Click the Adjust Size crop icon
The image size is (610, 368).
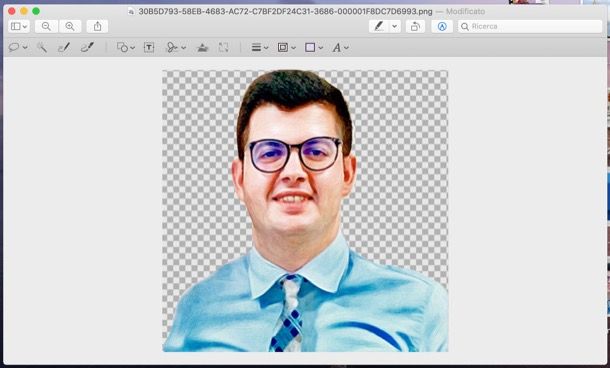(x=223, y=47)
